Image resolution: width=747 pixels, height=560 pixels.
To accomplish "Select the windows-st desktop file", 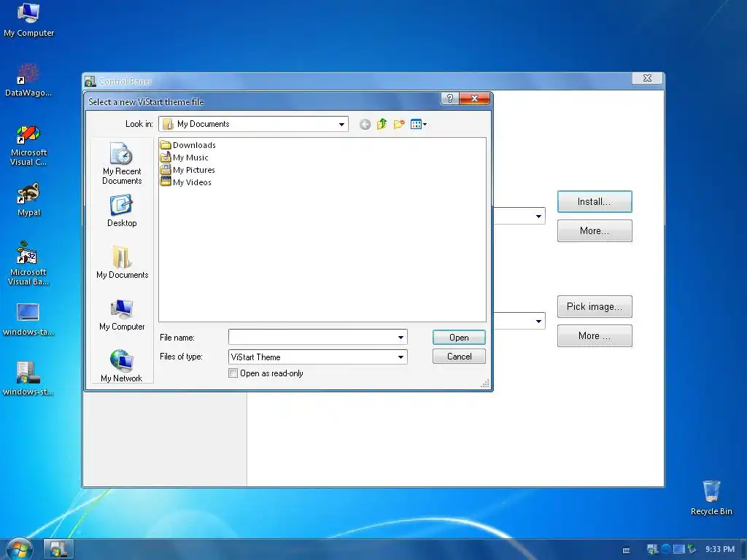I will pyautogui.click(x=28, y=378).
